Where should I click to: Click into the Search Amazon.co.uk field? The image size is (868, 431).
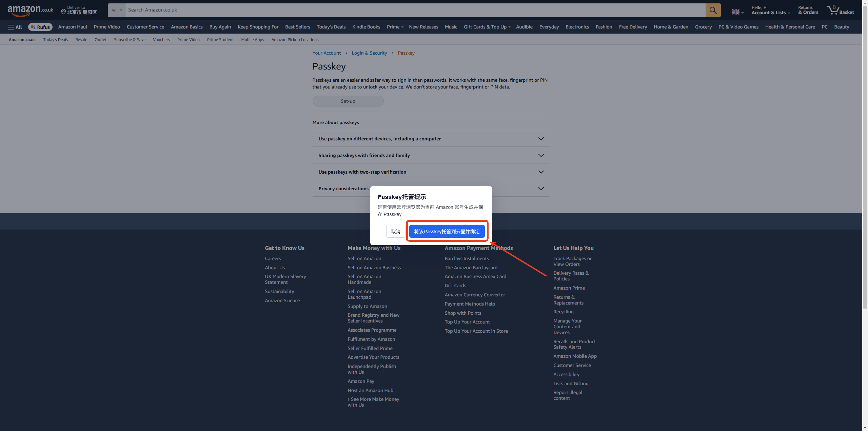[x=415, y=10]
